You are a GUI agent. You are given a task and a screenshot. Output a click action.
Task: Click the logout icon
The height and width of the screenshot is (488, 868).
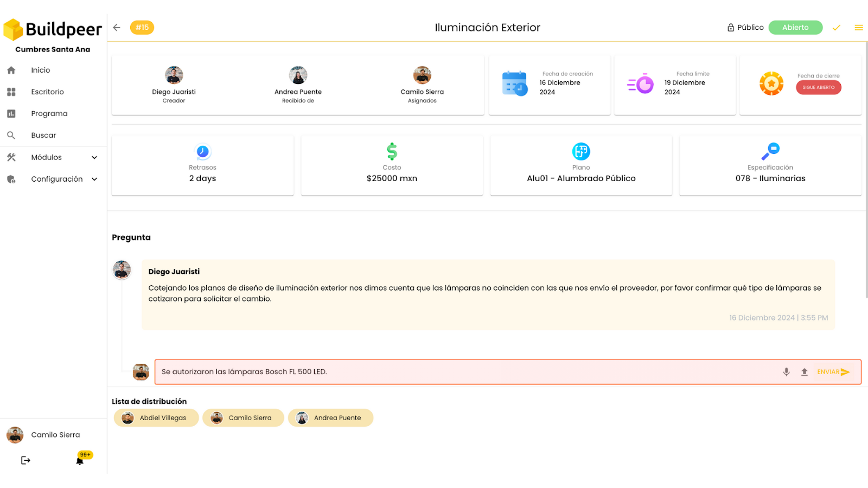25,460
